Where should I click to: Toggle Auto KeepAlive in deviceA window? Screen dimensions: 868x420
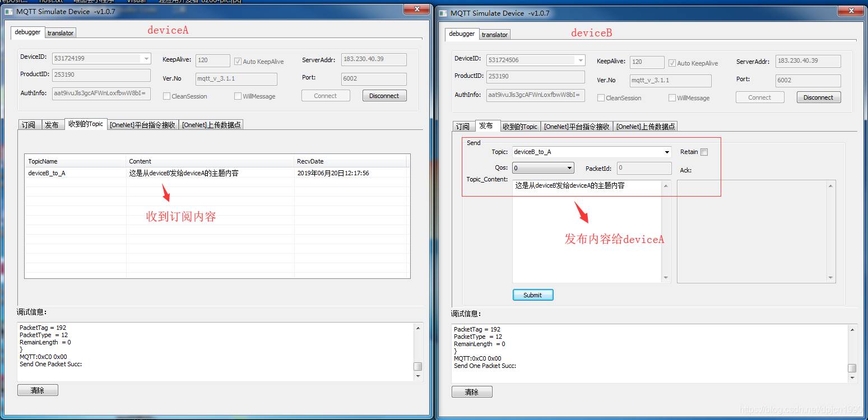(x=238, y=62)
